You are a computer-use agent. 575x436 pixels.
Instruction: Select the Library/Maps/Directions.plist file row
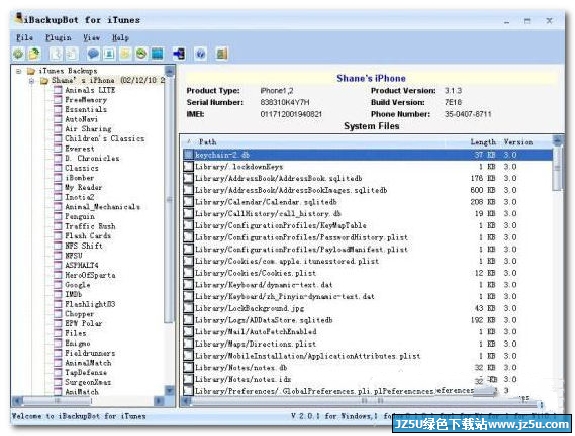[368, 344]
